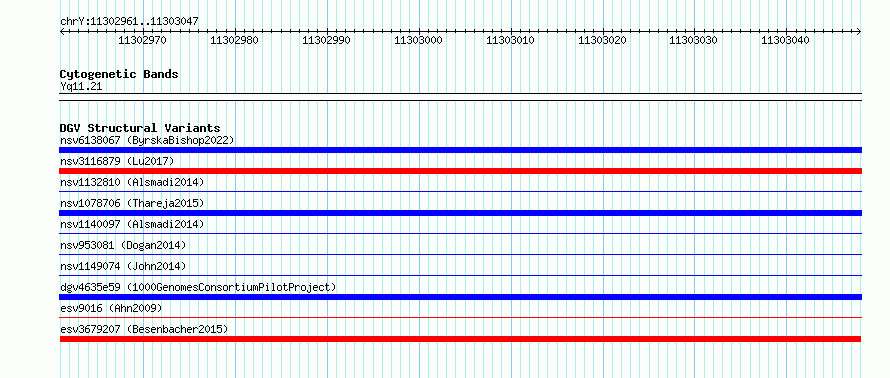Click the chrY:11302961..11303047 range label

pyautogui.click(x=129, y=22)
